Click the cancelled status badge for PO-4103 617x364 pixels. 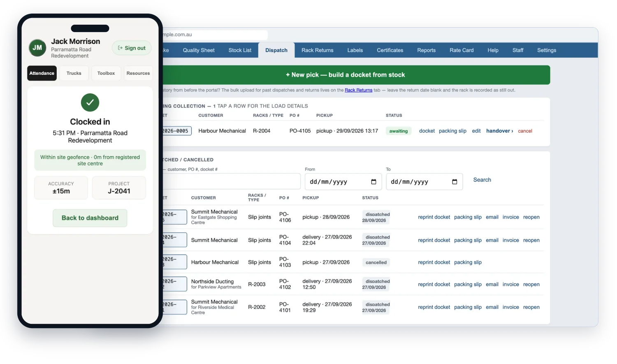point(376,262)
